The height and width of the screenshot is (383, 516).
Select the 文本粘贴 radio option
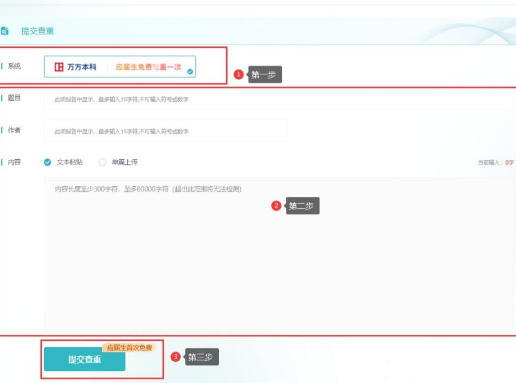click(48, 162)
